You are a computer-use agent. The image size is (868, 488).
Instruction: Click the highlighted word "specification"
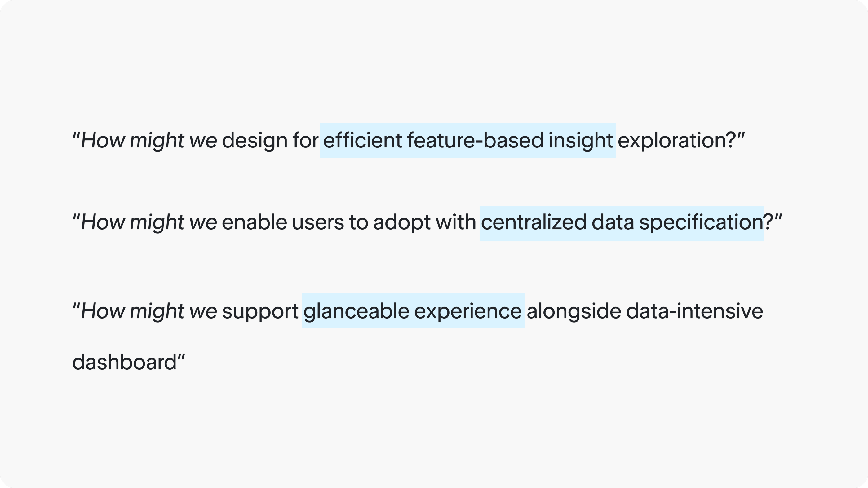click(x=701, y=223)
